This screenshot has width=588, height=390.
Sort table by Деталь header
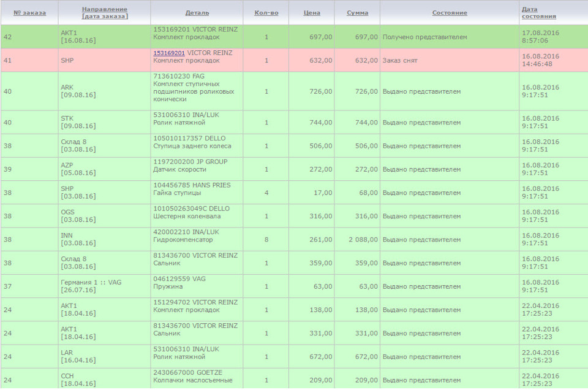click(x=197, y=13)
